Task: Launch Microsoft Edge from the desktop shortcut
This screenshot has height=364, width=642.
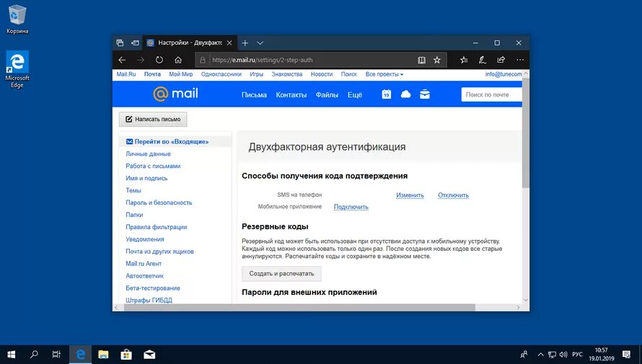Action: 17,69
